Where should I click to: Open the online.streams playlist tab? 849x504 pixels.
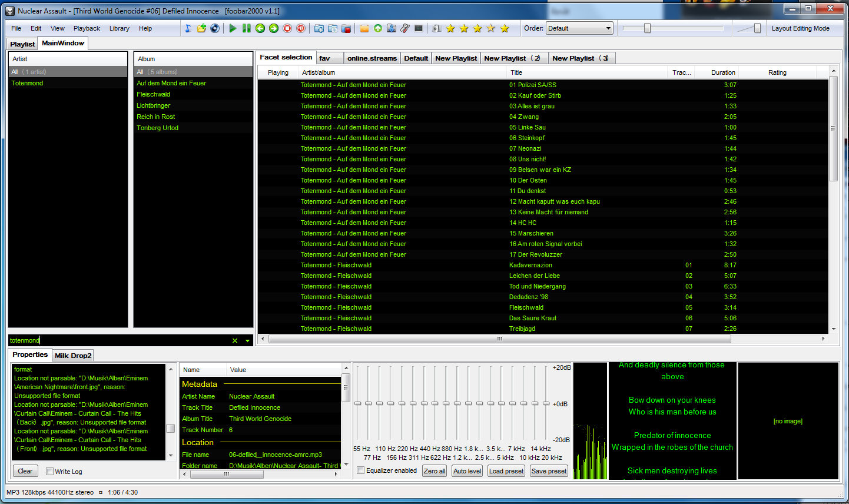[x=372, y=58]
